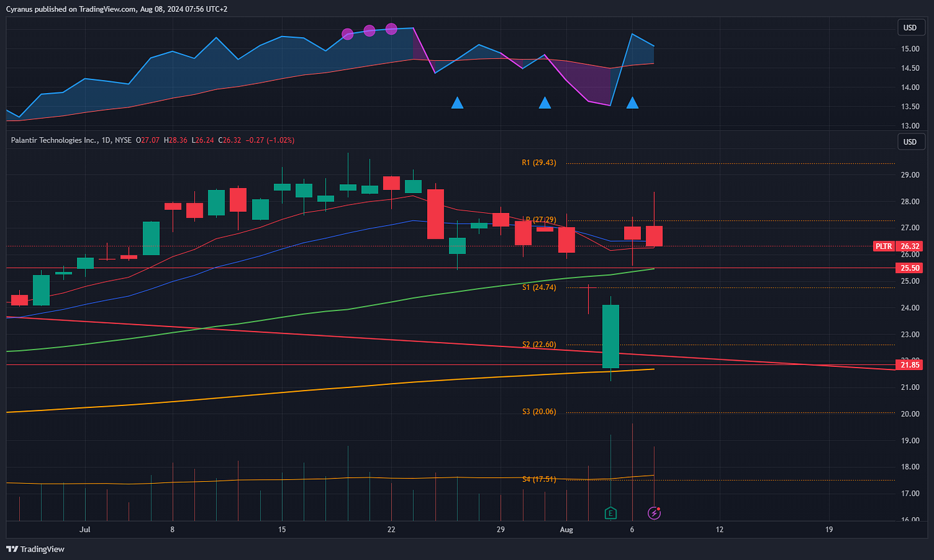Image resolution: width=934 pixels, height=560 pixels.
Task: Click the second blue triangle signal marker
Action: [x=545, y=103]
